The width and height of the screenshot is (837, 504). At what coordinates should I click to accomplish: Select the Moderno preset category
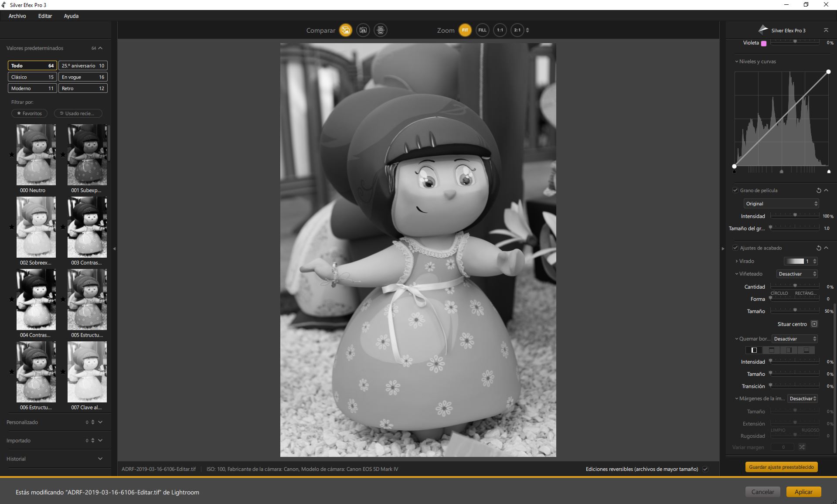32,88
